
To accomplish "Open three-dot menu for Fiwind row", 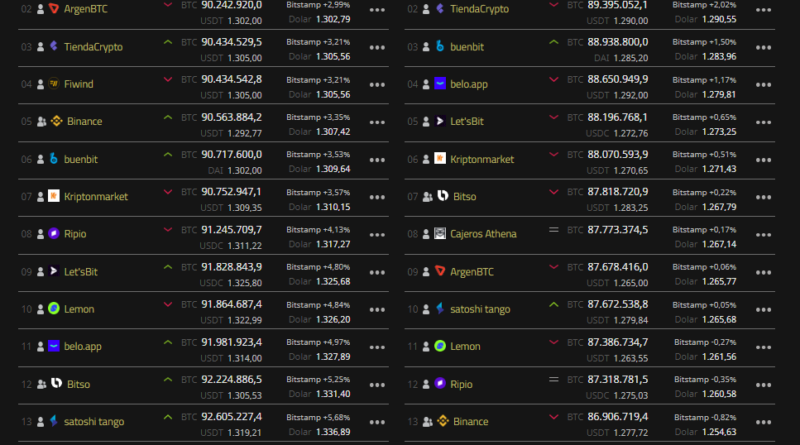I will point(377,84).
